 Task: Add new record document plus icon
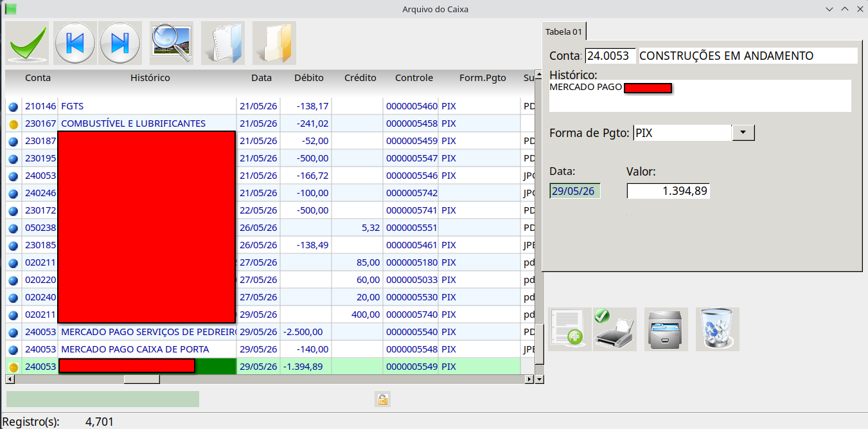click(x=569, y=329)
